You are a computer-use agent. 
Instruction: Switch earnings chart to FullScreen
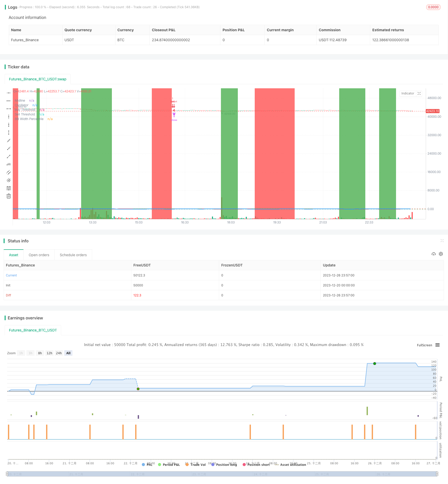pyautogui.click(x=424, y=345)
